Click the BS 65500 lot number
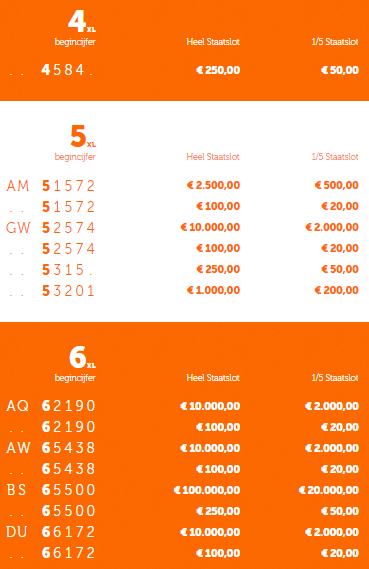The width and height of the screenshot is (369, 569). 50,490
